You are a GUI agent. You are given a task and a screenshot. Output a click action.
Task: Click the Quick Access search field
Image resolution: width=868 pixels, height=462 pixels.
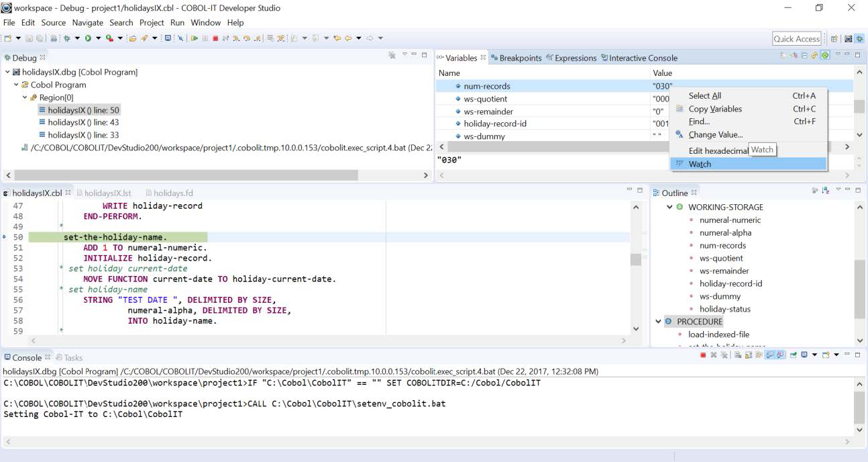pyautogui.click(x=797, y=39)
